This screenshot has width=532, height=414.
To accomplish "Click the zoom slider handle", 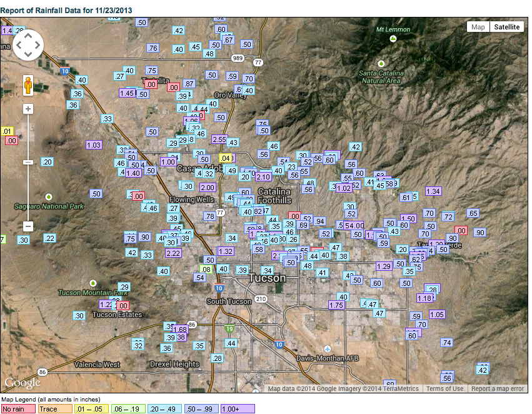I will (28, 162).
